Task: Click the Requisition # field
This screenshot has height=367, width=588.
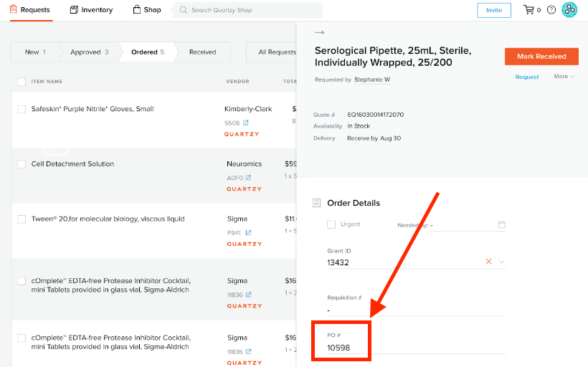Action: (x=416, y=310)
